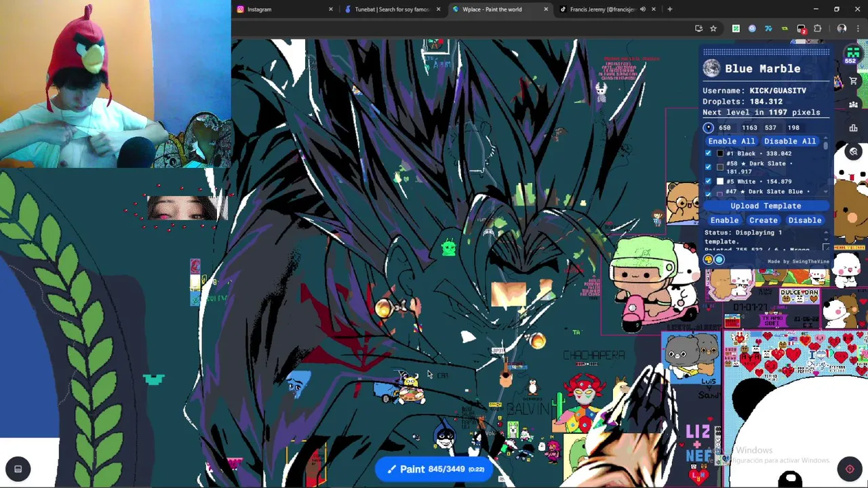The width and height of the screenshot is (868, 488).
Task: Toggle the #58 Dark Slate checkbox
Action: [709, 167]
